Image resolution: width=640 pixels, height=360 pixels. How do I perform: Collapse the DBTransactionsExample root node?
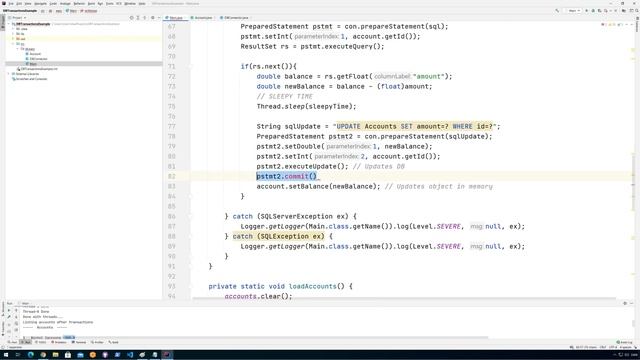tap(9, 24)
